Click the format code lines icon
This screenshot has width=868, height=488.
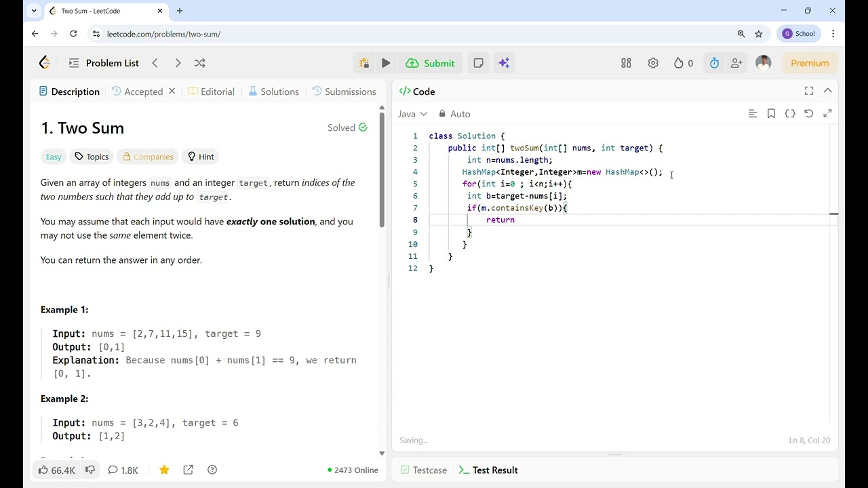753,114
